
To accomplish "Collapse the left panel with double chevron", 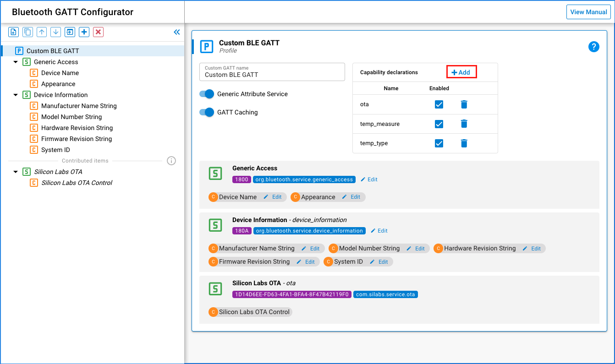I will tap(177, 32).
